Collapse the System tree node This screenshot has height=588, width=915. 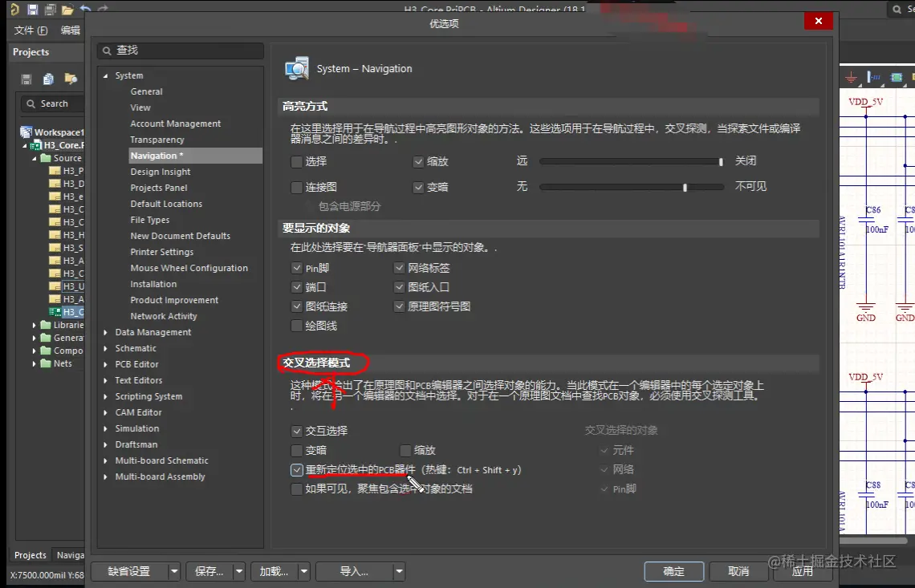click(106, 76)
